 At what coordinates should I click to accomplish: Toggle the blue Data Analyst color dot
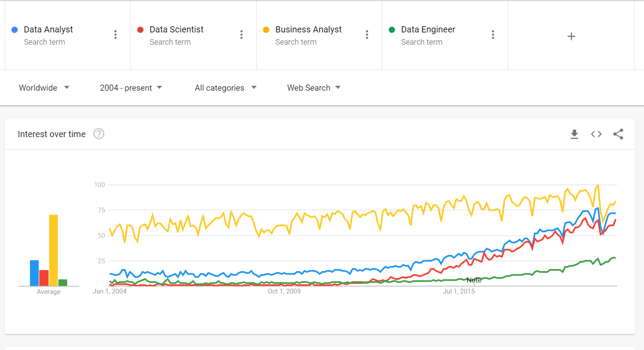(x=14, y=29)
